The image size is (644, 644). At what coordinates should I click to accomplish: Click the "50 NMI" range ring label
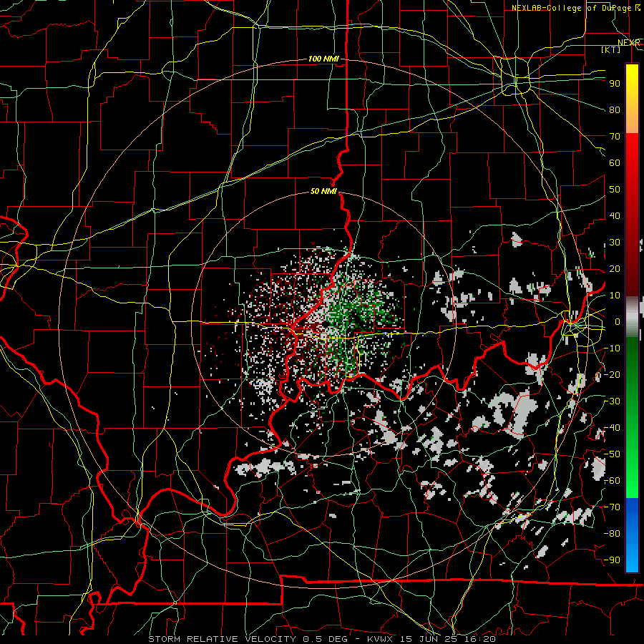[x=323, y=191]
